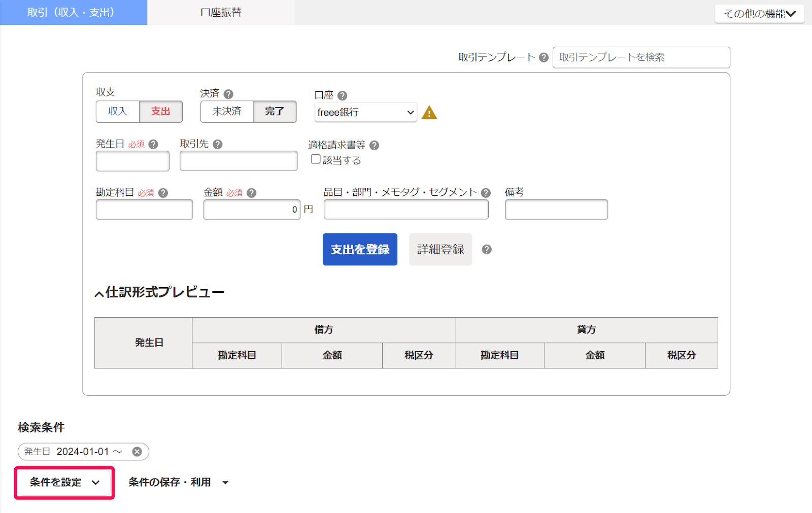This screenshot has height=513, width=812.
Task: Click the 借方 column header
Action: tap(324, 330)
